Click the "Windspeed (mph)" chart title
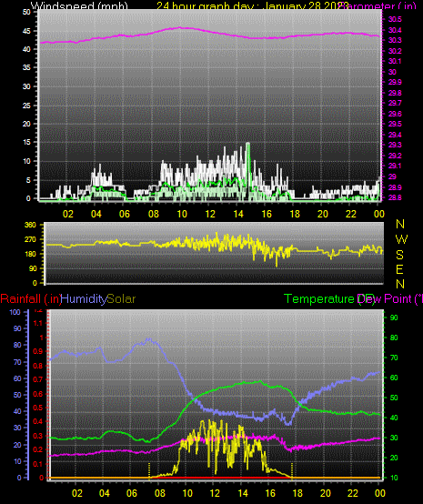Viewport: 423px width, 504px height. coord(79,6)
